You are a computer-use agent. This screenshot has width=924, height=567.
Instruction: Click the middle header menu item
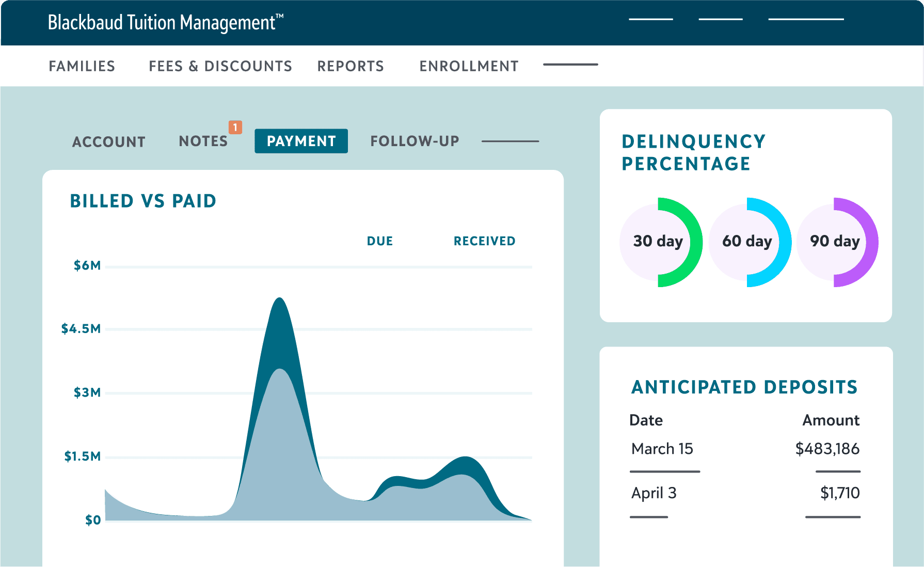click(721, 19)
